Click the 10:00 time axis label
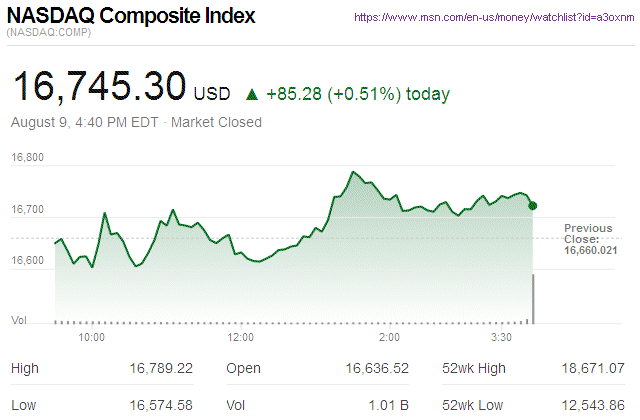 click(92, 338)
